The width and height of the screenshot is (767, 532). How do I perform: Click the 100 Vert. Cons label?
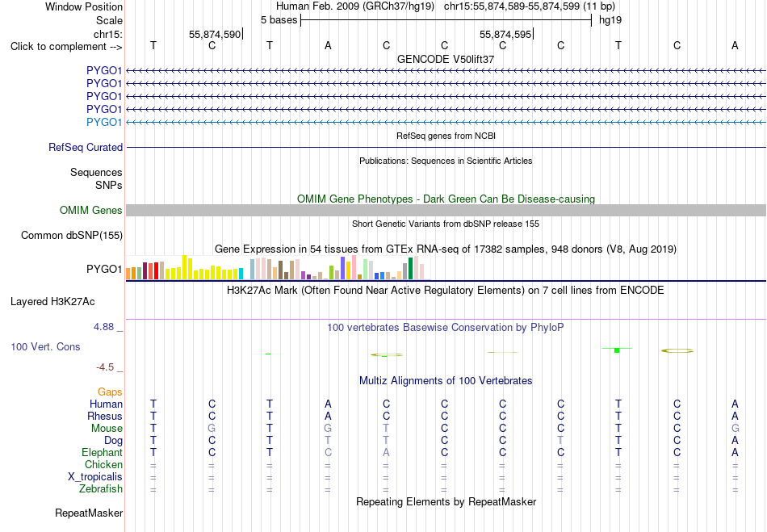pos(45,346)
